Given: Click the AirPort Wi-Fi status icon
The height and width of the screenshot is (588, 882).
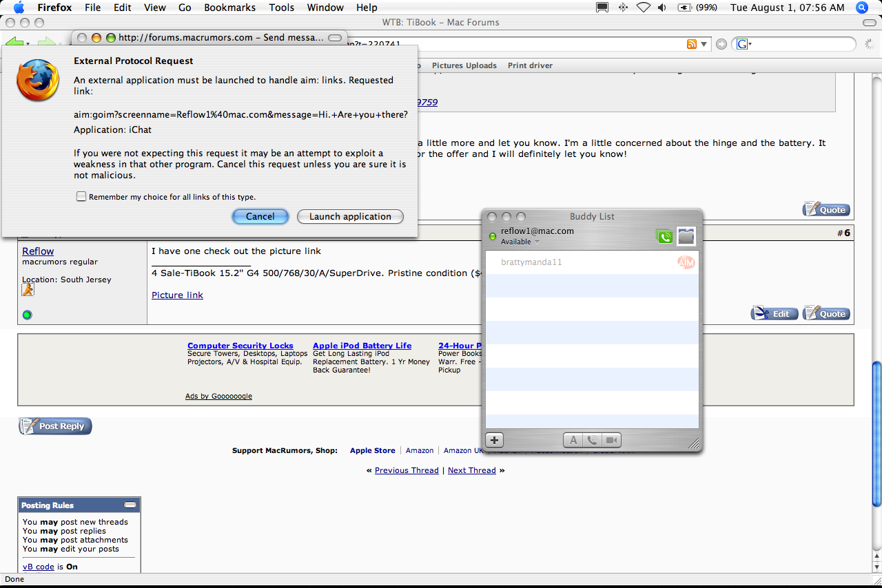Looking at the screenshot, I should coord(643,8).
